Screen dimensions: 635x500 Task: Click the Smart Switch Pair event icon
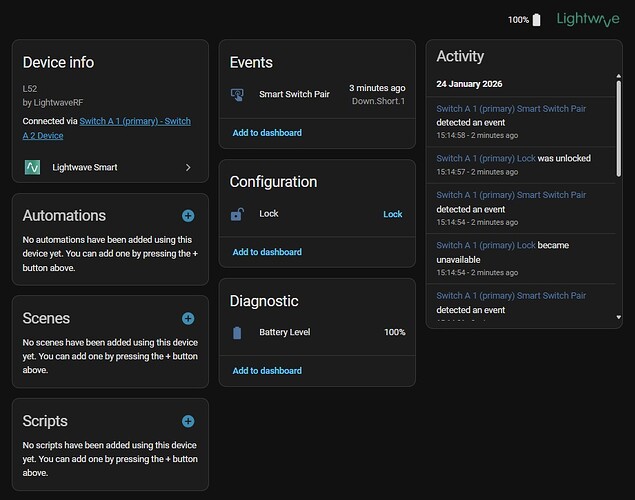tap(237, 94)
